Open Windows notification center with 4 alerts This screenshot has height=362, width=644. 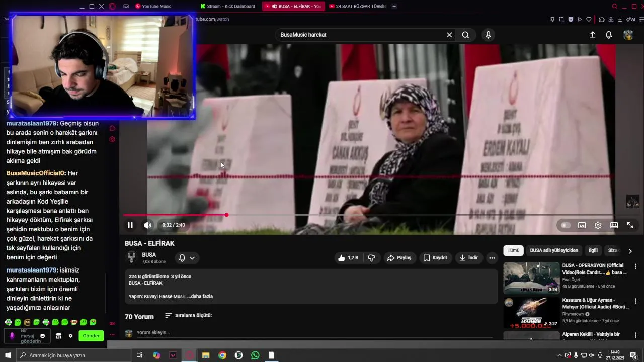pos(633,355)
